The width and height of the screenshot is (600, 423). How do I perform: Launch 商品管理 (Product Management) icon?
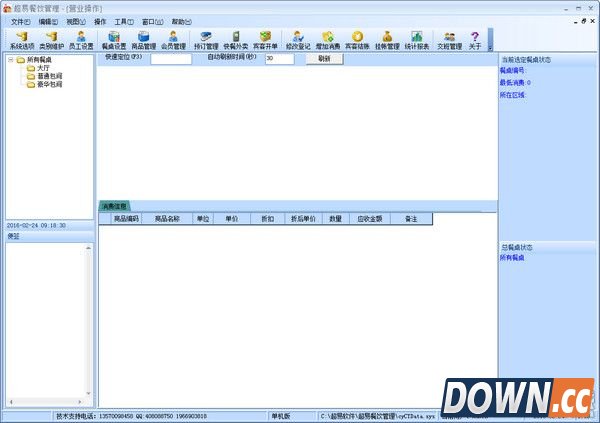[143, 40]
